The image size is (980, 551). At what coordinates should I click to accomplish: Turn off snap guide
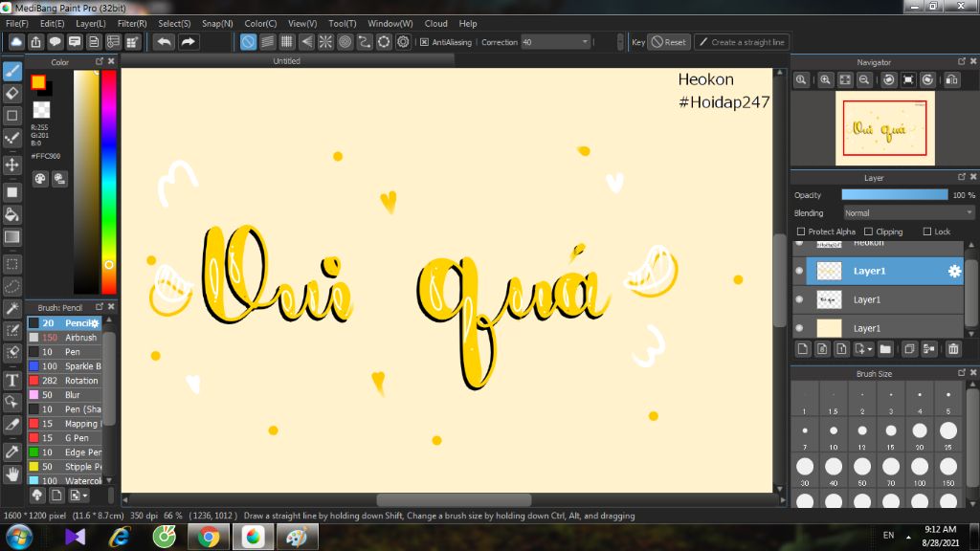click(248, 42)
